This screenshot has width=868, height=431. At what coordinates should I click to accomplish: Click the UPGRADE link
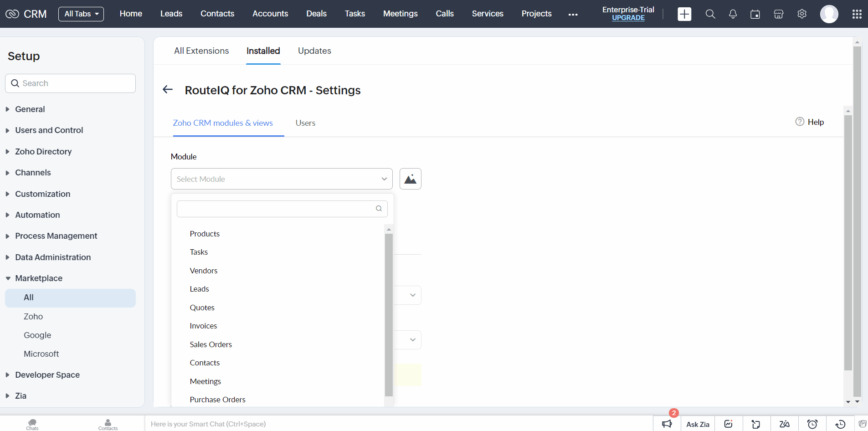[x=628, y=18]
